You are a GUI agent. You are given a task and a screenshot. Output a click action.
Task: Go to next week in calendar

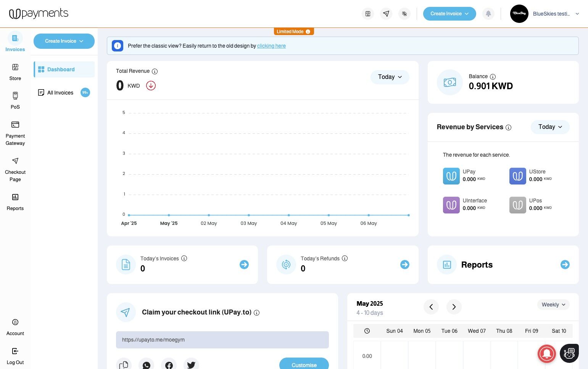coord(454,307)
